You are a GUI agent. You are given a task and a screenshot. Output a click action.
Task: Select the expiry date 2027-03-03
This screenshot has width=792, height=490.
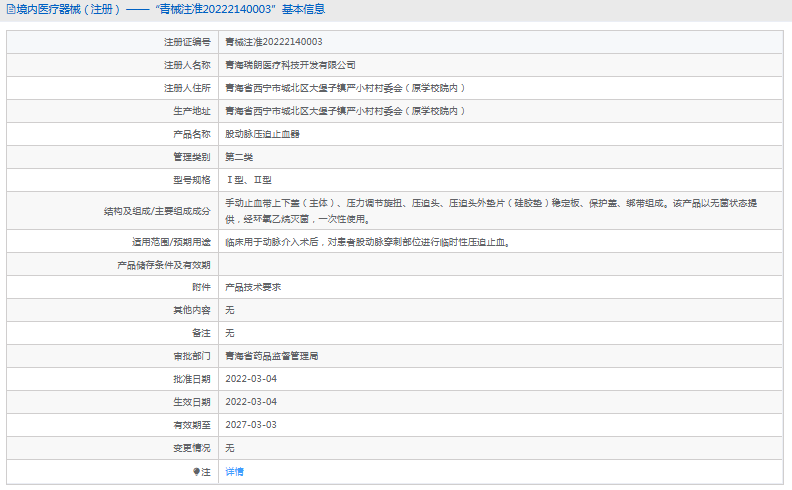tap(251, 425)
